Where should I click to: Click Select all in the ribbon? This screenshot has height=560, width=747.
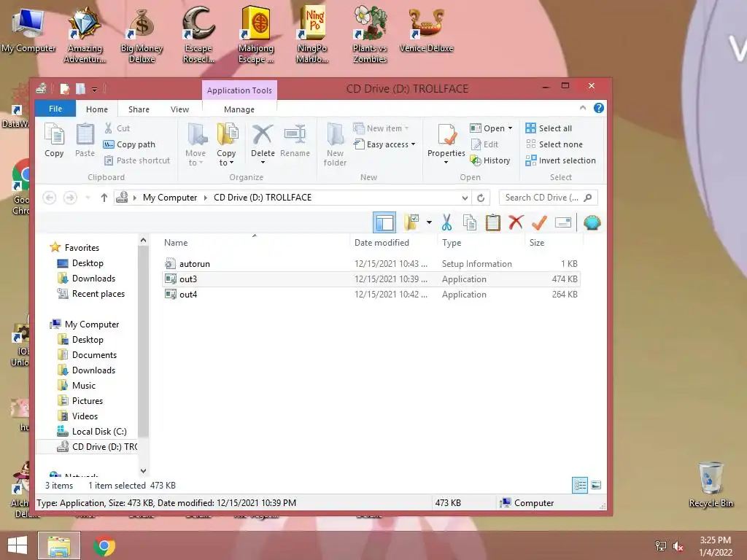pyautogui.click(x=549, y=128)
